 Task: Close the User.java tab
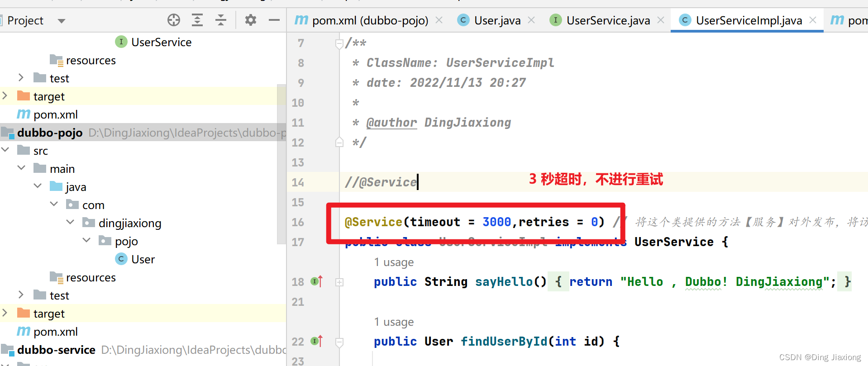click(531, 20)
